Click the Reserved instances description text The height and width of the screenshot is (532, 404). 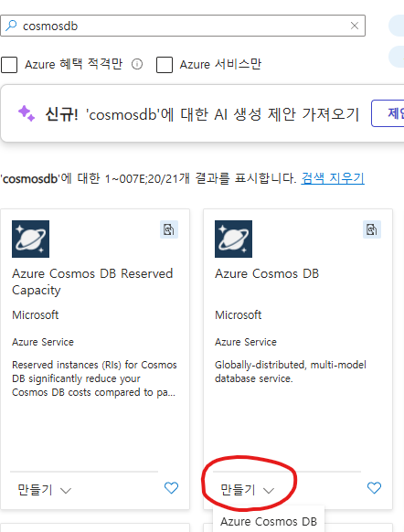(94, 378)
